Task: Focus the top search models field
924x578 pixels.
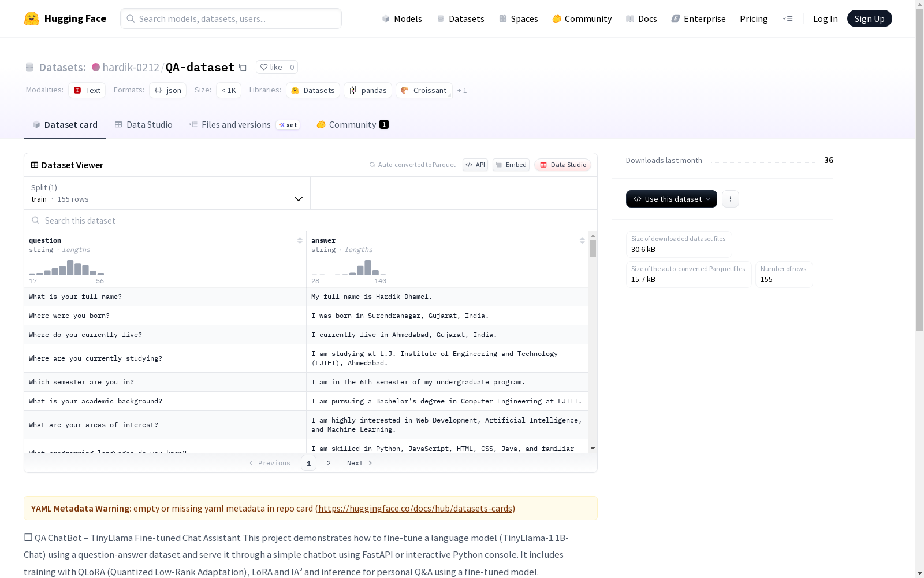Action: pyautogui.click(x=231, y=18)
